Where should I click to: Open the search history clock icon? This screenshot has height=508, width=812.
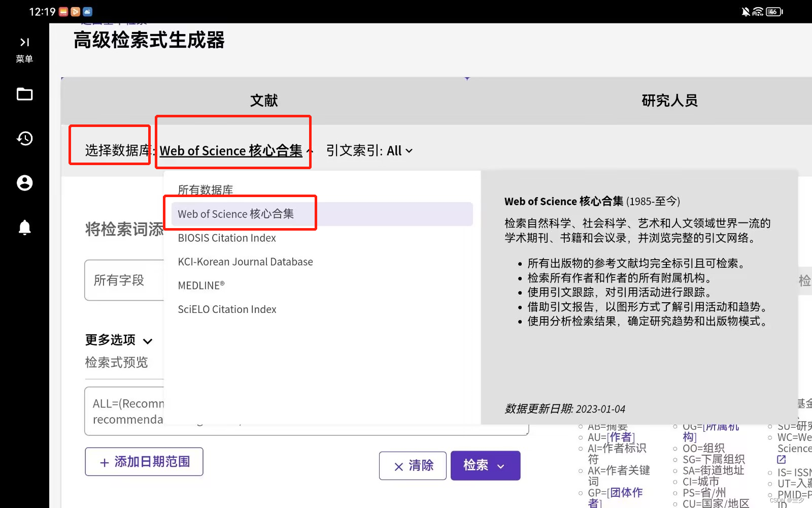(24, 138)
